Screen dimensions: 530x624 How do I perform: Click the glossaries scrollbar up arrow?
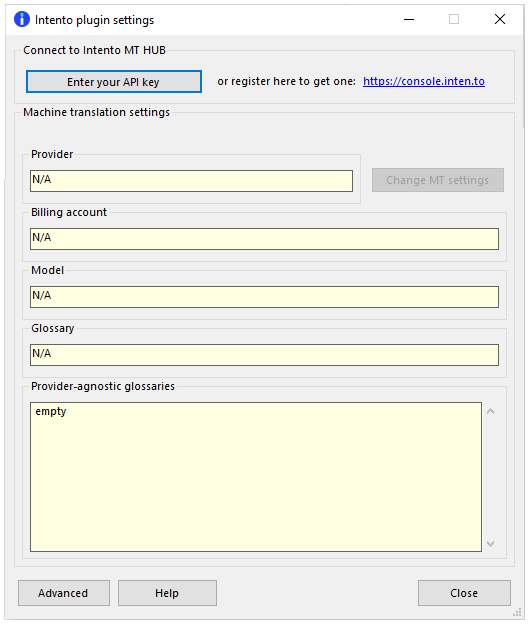[x=491, y=411]
